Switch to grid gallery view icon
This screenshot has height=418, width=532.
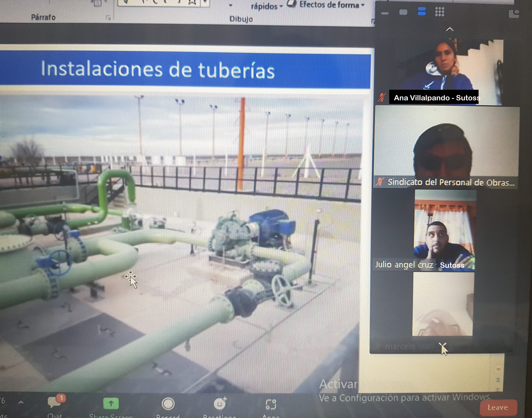440,12
